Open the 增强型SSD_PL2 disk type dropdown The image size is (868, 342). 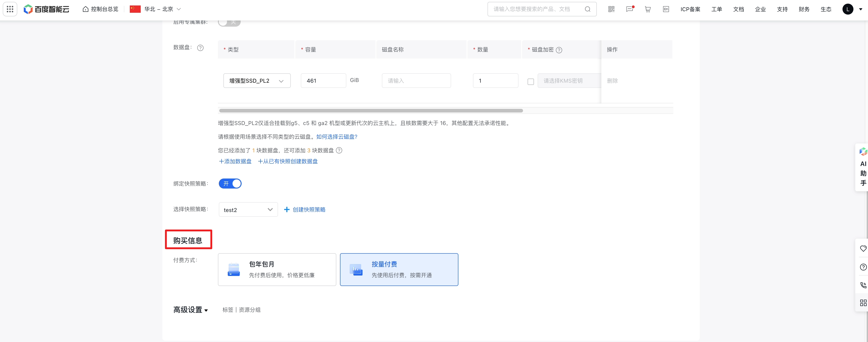257,81
